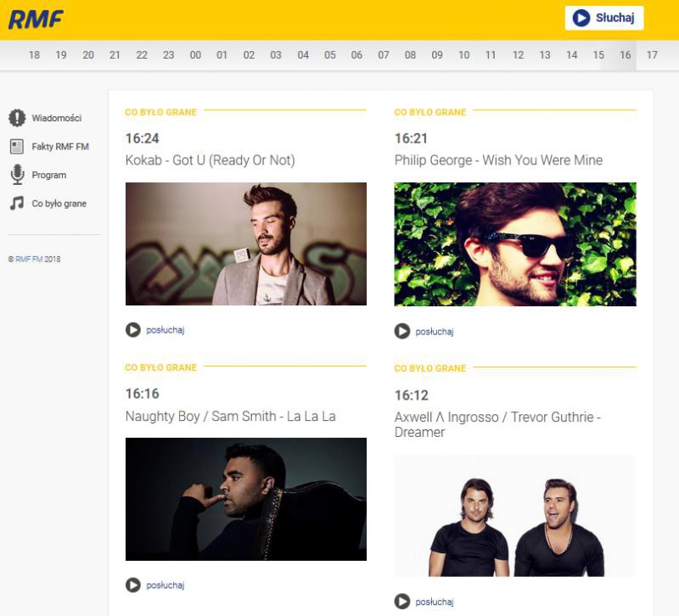Click the Wiadomości exclamation icon
The image size is (679, 616).
tap(17, 118)
